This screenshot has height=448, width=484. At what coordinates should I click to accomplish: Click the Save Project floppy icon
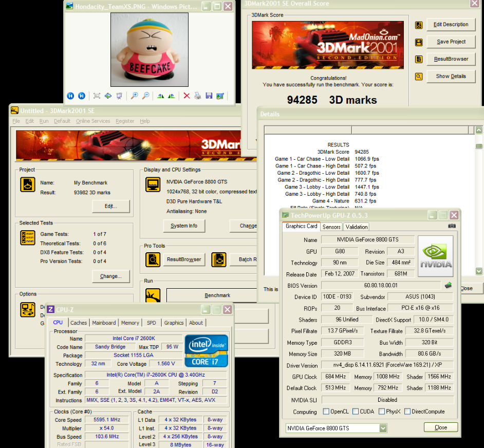tap(419, 42)
